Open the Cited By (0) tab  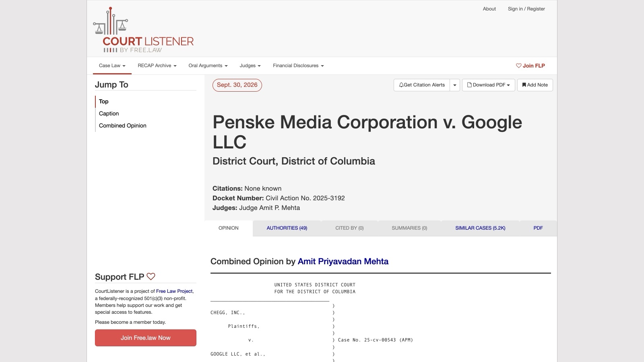pos(349,228)
